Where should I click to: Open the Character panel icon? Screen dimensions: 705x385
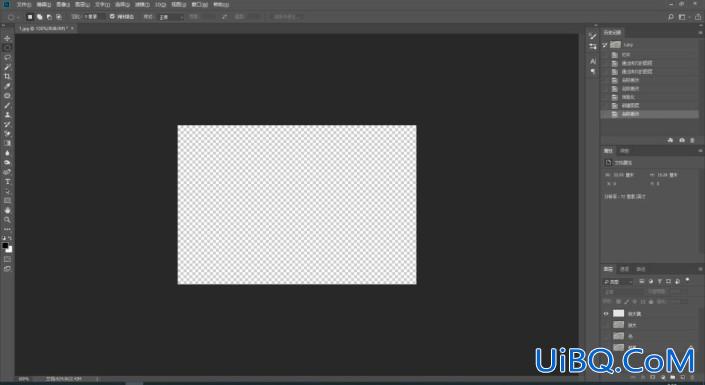click(x=593, y=61)
